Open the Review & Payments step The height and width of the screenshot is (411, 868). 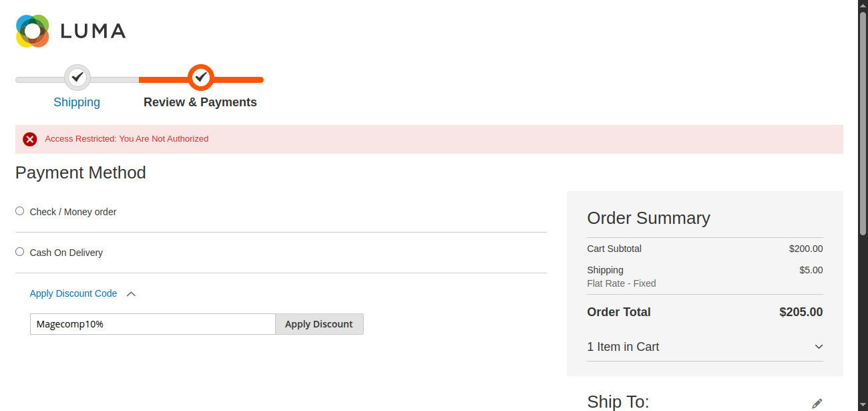200,102
